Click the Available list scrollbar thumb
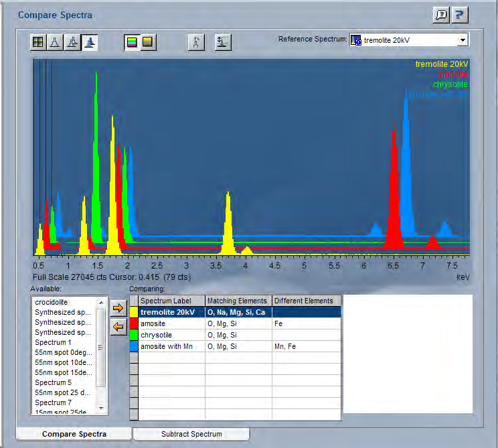 pos(100,348)
